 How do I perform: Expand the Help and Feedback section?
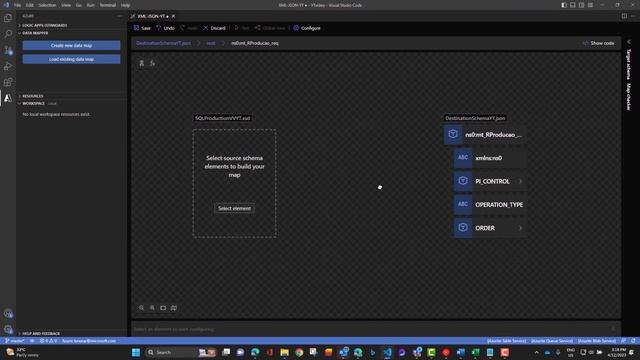pos(40,333)
